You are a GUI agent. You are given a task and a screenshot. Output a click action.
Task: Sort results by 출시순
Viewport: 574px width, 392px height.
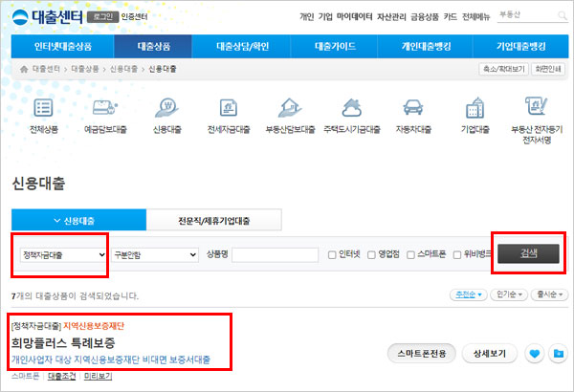point(549,294)
